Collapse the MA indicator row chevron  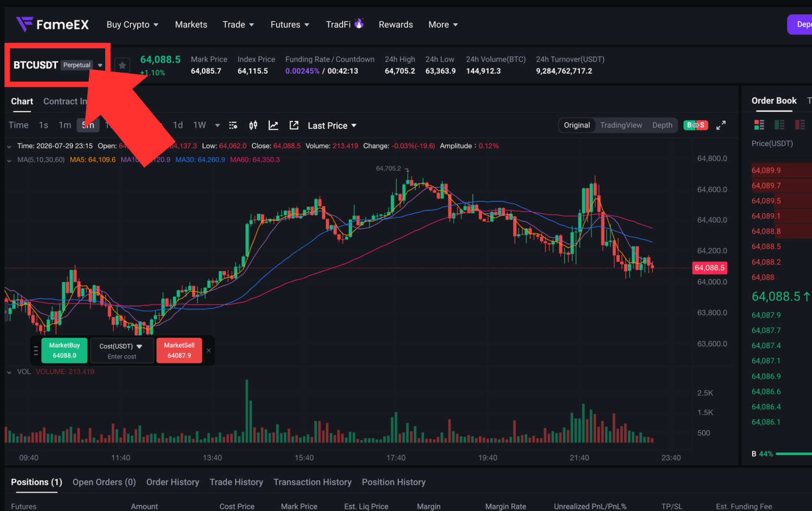pos(9,160)
